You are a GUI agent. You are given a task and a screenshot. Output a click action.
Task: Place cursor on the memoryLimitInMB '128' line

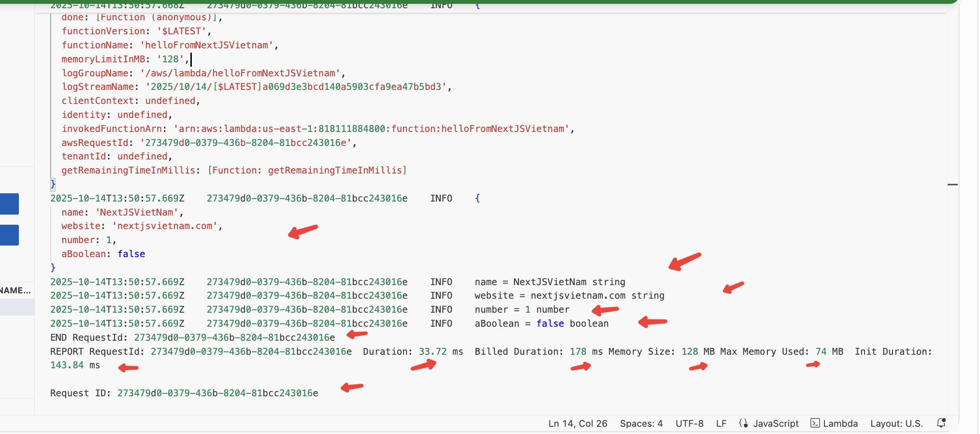pos(125,59)
